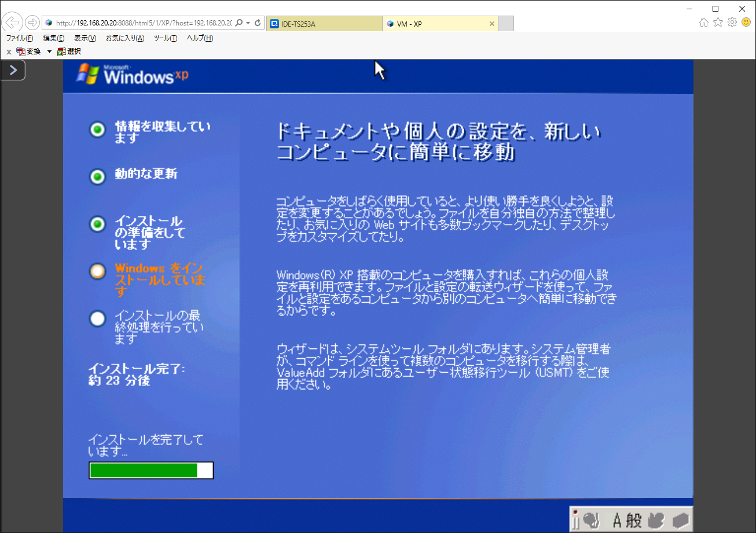Screen dimensions: 756x533
Task: Click the IME input mode letter A
Action: coord(617,521)
